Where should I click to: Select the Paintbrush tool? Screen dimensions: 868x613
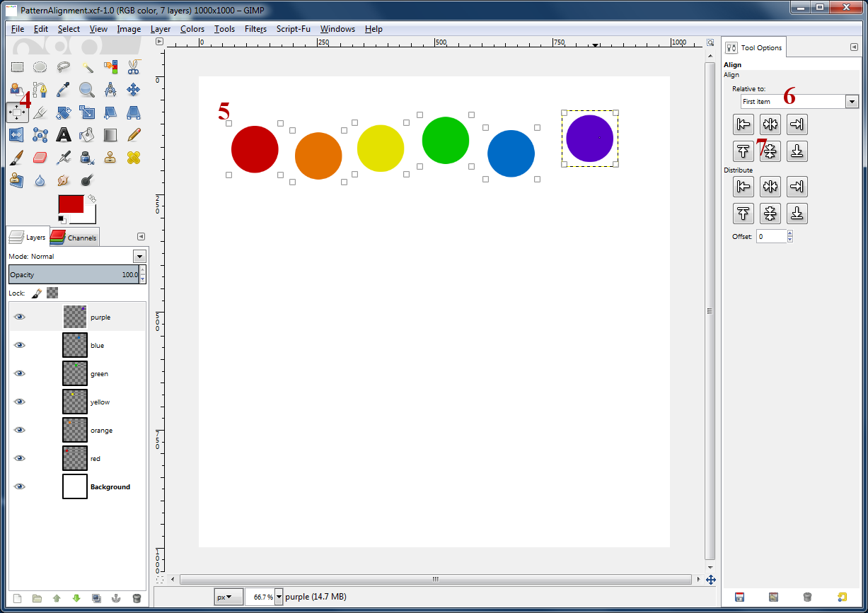[17, 157]
